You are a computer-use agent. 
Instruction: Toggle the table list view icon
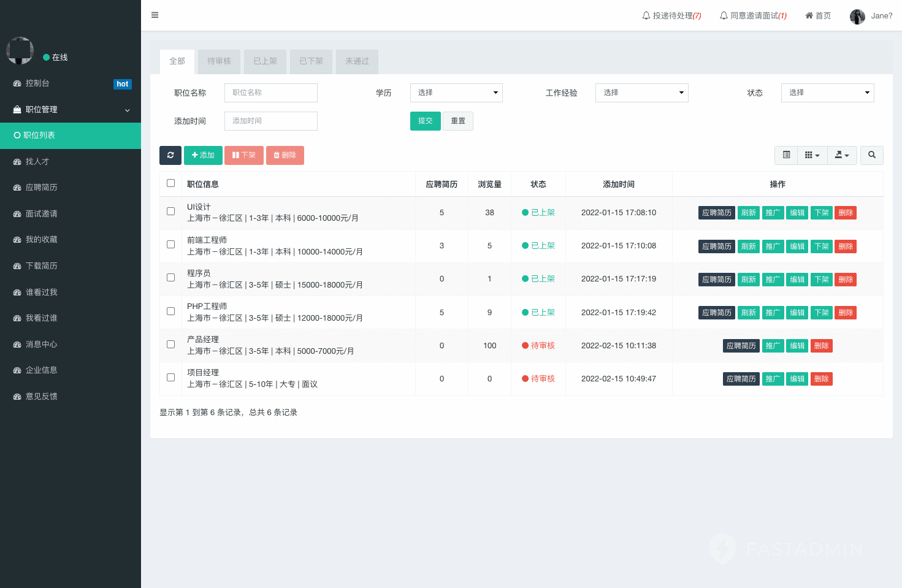(x=786, y=155)
